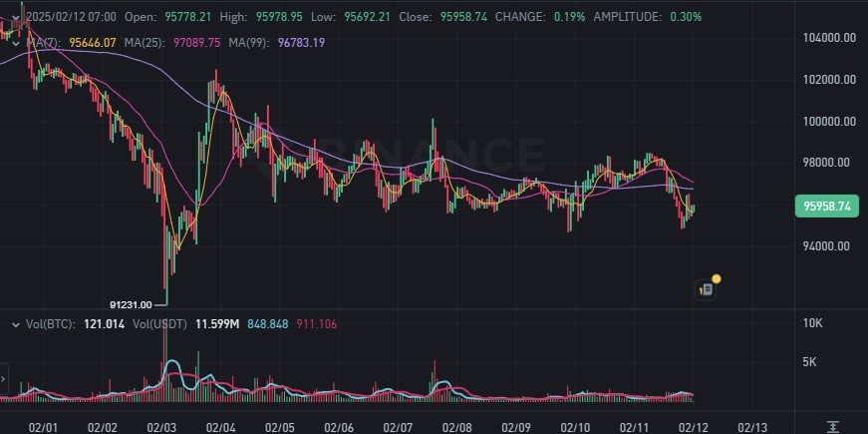Collapse the Vol(BTC) indicator legend chevron

pos(16,324)
